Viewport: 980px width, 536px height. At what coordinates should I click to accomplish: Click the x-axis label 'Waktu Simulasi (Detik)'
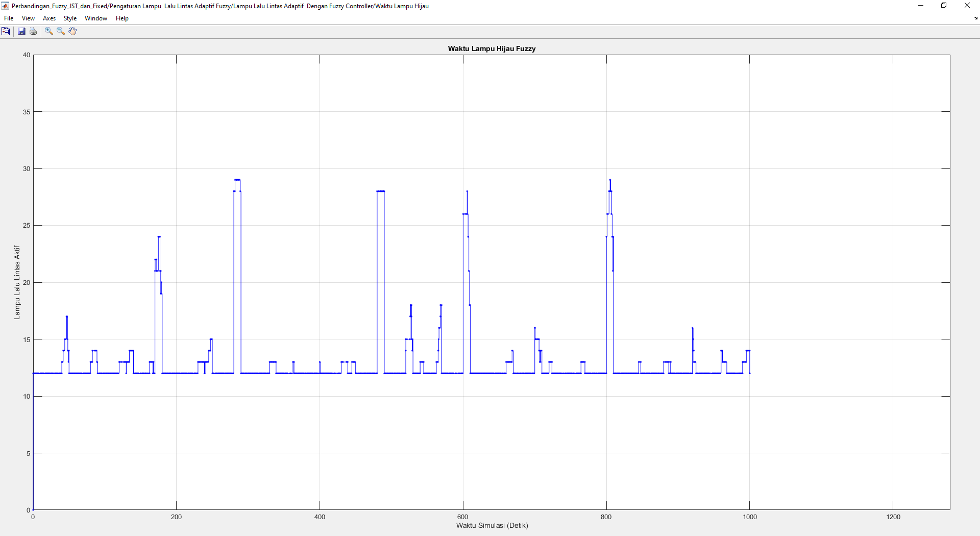[492, 525]
